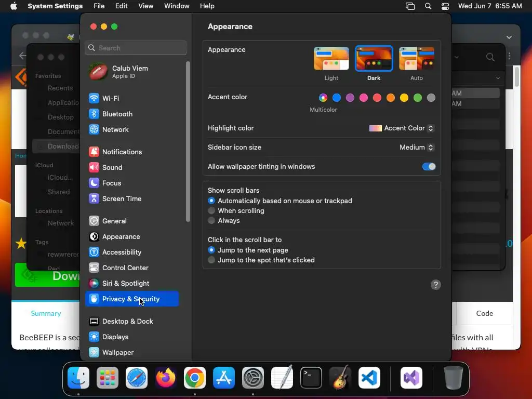Open the Window menu
This screenshot has width=532, height=399.
tap(177, 6)
